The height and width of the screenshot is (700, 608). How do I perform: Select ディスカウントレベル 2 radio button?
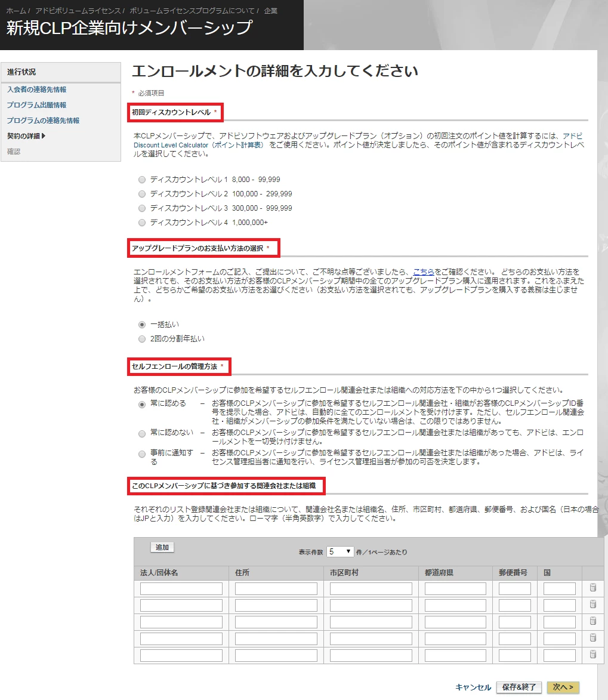(142, 194)
